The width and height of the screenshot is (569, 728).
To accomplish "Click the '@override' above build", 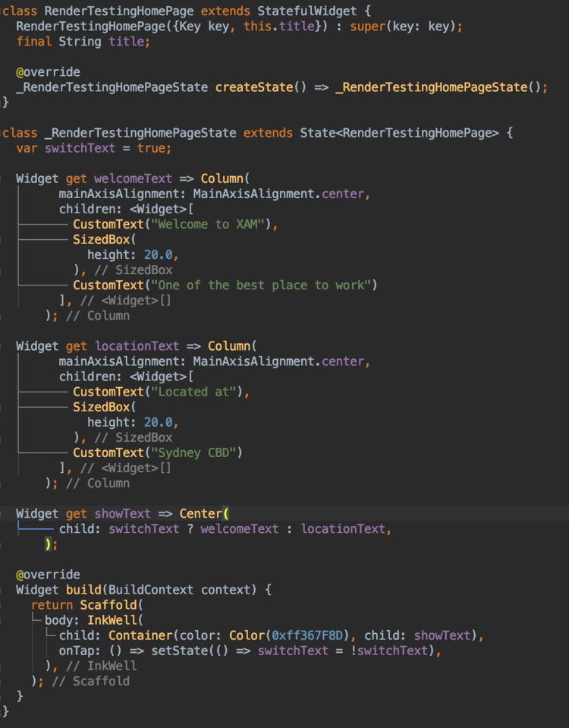I will click(48, 575).
